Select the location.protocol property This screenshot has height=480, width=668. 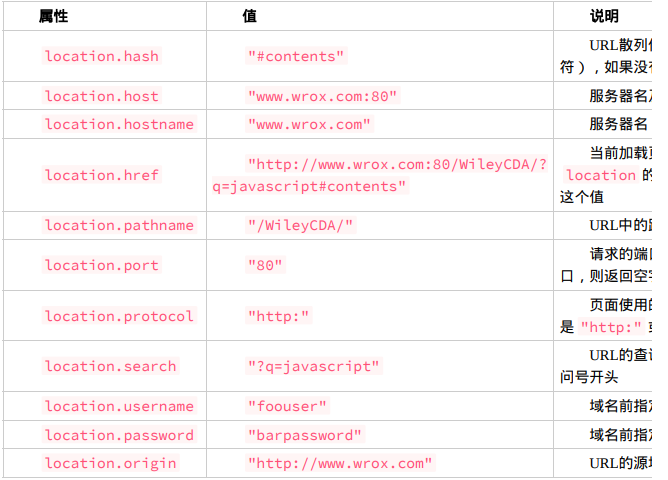(x=119, y=316)
